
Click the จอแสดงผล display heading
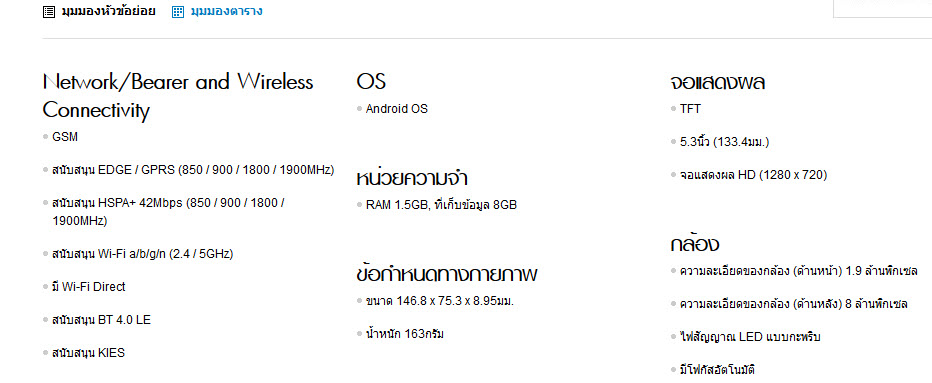pyautogui.click(x=717, y=82)
